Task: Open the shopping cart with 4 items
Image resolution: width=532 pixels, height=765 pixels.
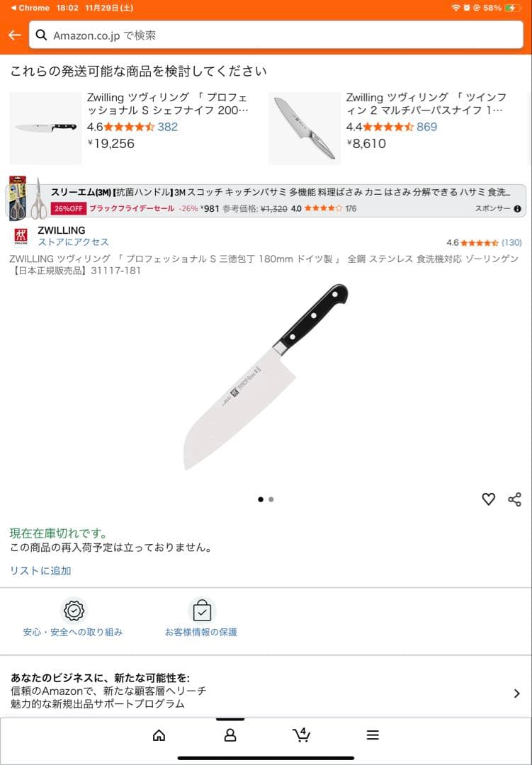Action: [x=301, y=735]
